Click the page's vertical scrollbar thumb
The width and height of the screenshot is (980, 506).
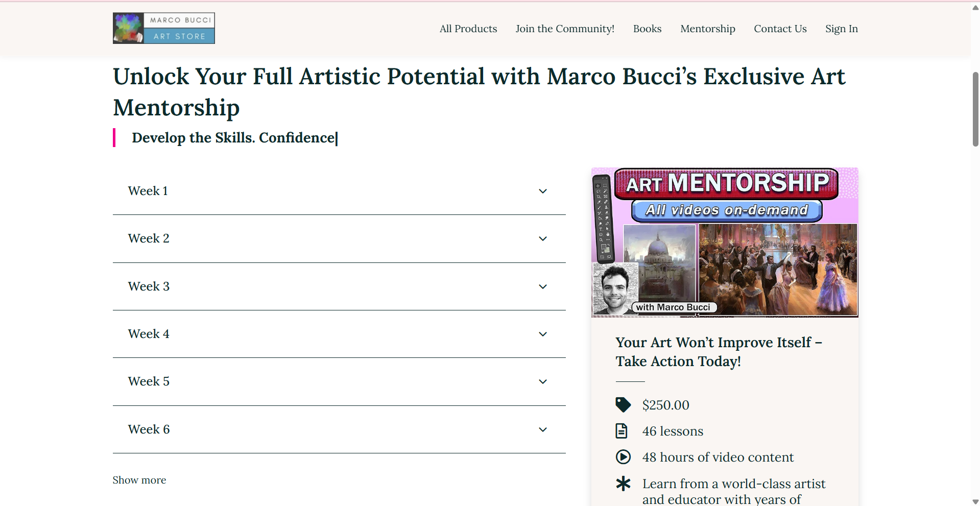975,109
